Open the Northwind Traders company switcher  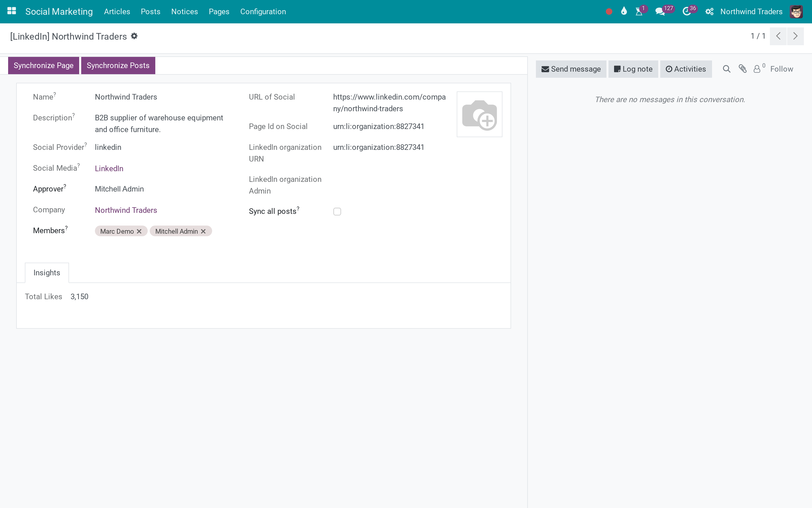[x=751, y=12]
